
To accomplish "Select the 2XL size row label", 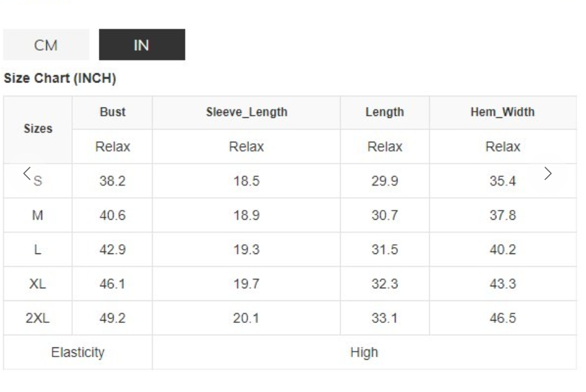I will (x=37, y=318).
